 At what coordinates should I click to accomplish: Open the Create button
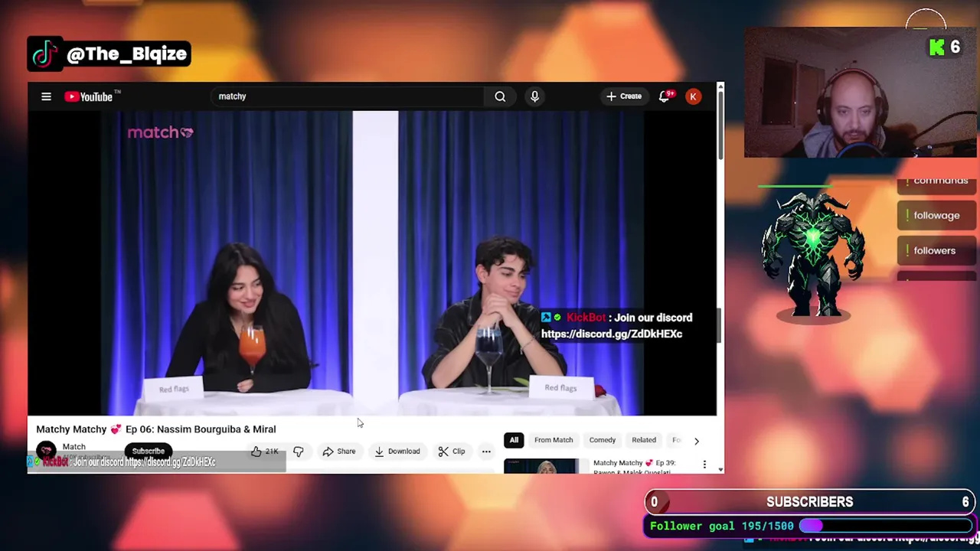click(624, 96)
